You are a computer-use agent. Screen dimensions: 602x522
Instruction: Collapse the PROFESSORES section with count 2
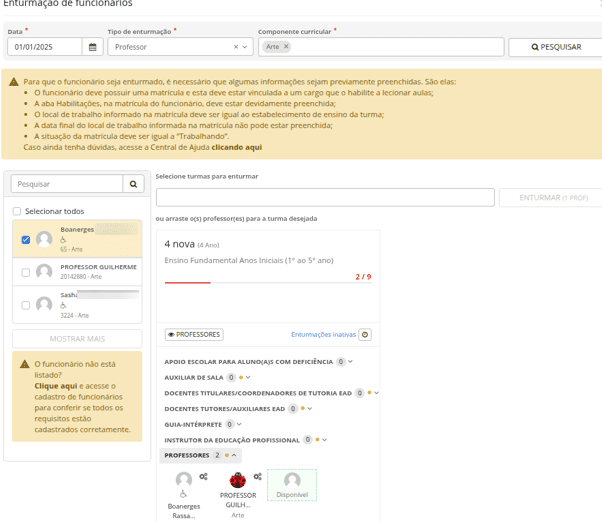click(200, 455)
